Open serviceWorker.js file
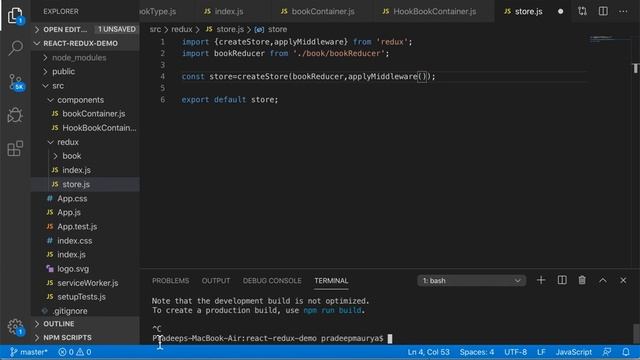 (85, 283)
